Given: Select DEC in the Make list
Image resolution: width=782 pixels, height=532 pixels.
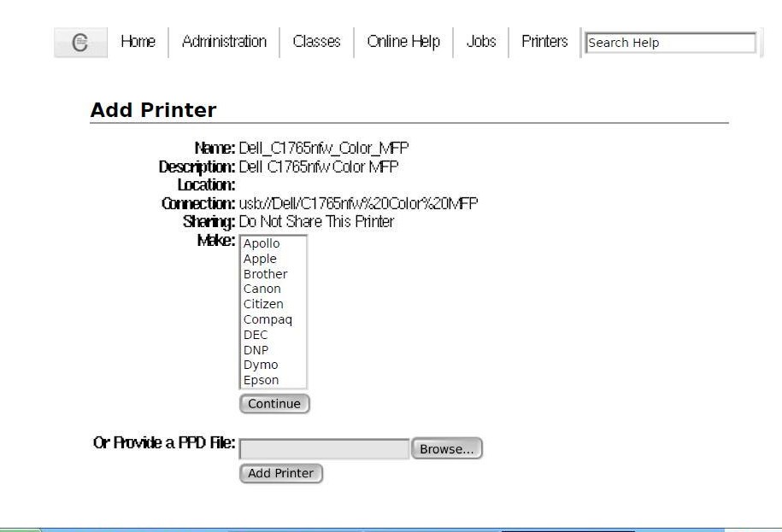Looking at the screenshot, I should pyautogui.click(x=273, y=335).
